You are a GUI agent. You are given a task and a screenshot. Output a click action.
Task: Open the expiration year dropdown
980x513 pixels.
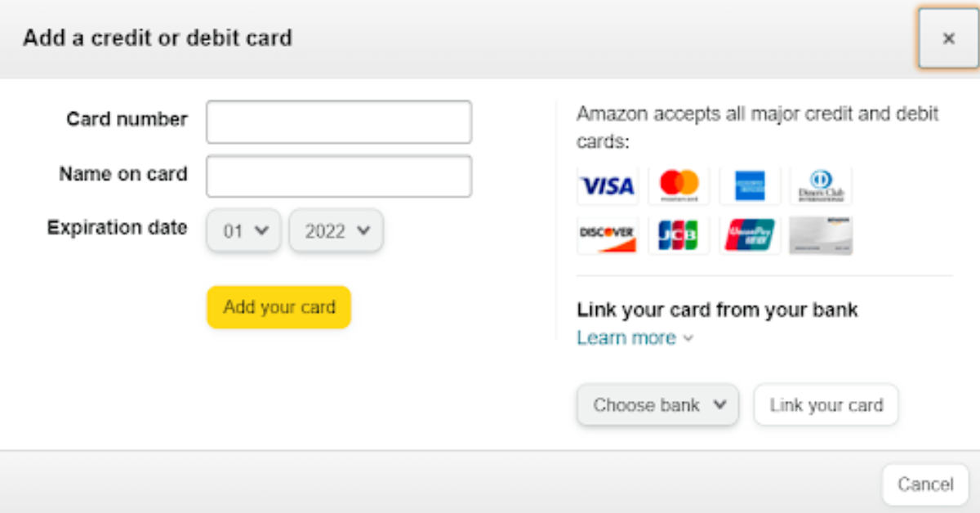pyautogui.click(x=336, y=231)
